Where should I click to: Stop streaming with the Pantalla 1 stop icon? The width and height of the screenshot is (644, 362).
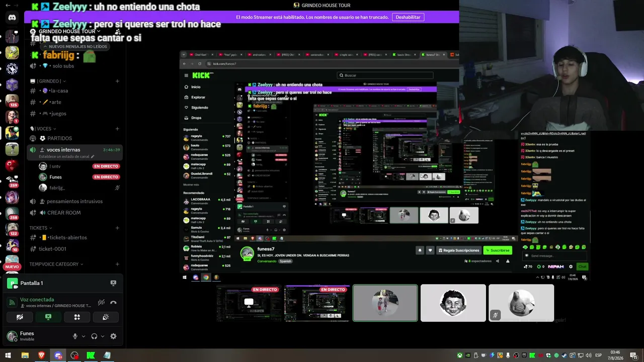[113, 283]
